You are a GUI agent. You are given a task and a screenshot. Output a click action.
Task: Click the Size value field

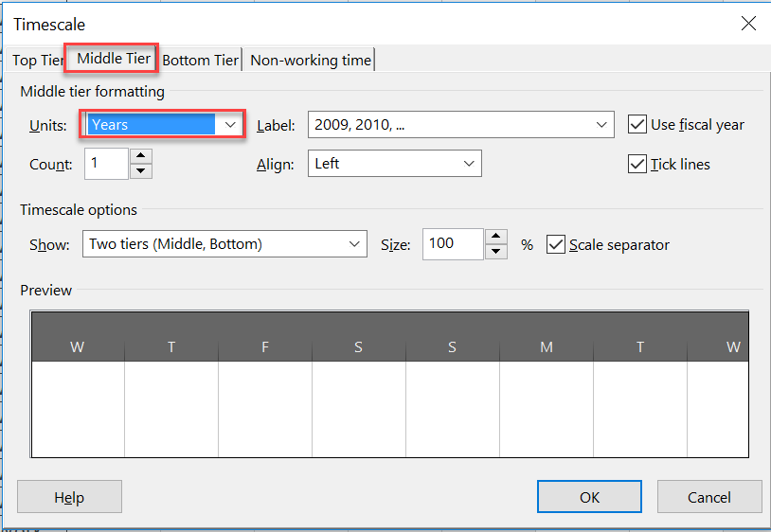coord(453,244)
